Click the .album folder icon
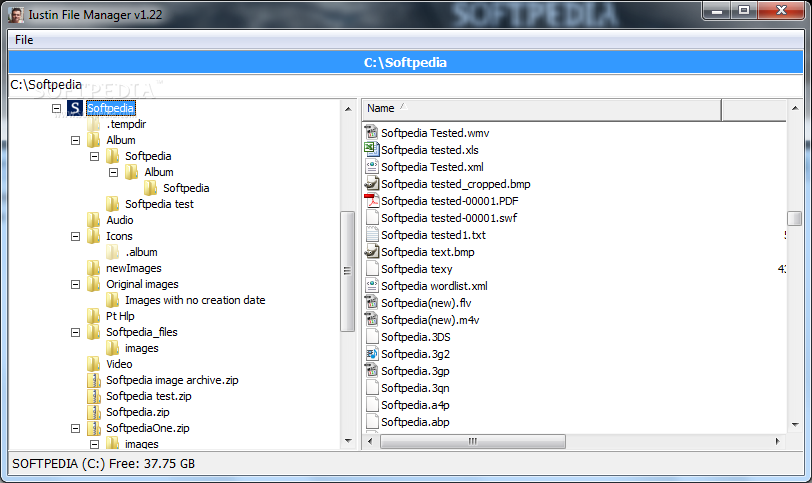This screenshot has width=812, height=483. (112, 252)
